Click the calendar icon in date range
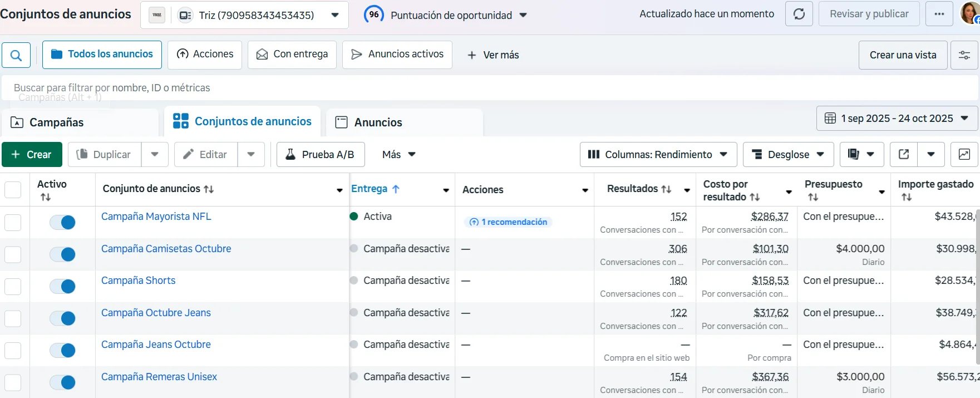 (830, 118)
